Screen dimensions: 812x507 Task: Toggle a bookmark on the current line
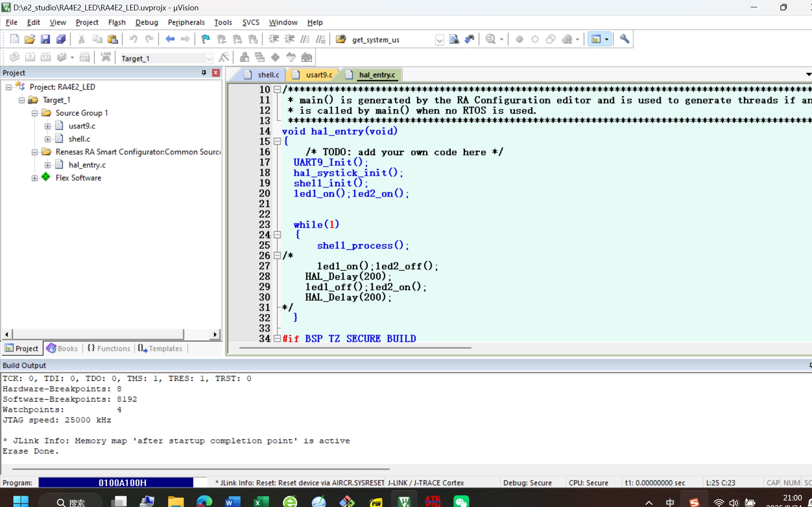pos(206,39)
